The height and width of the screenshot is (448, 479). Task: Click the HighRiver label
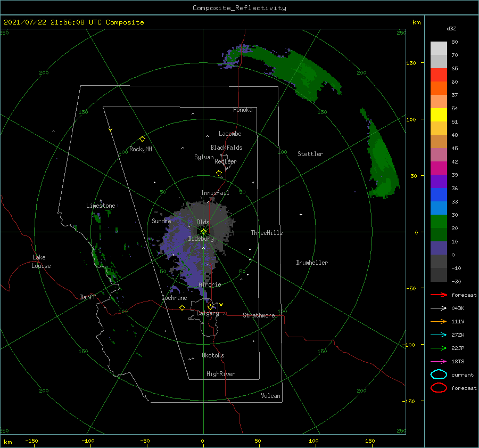(x=221, y=374)
